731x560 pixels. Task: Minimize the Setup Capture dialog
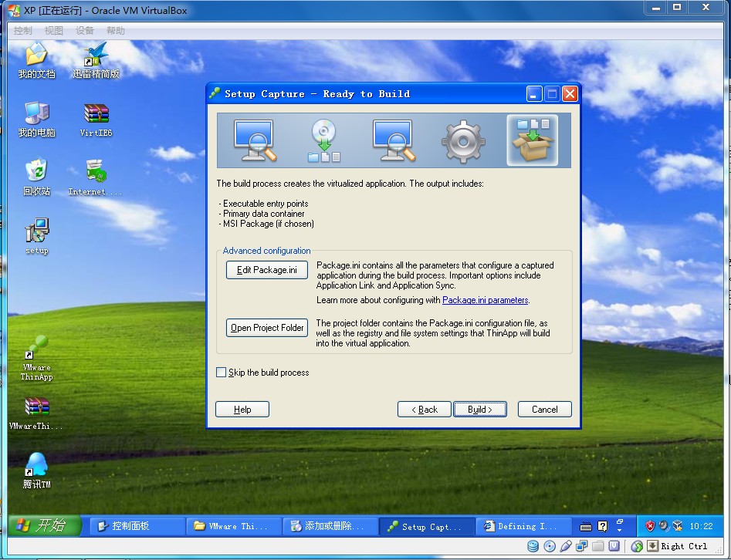tap(534, 93)
